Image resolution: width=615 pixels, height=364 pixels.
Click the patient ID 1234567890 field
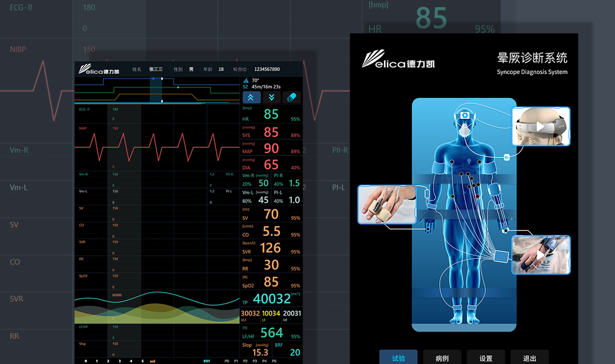pos(267,69)
